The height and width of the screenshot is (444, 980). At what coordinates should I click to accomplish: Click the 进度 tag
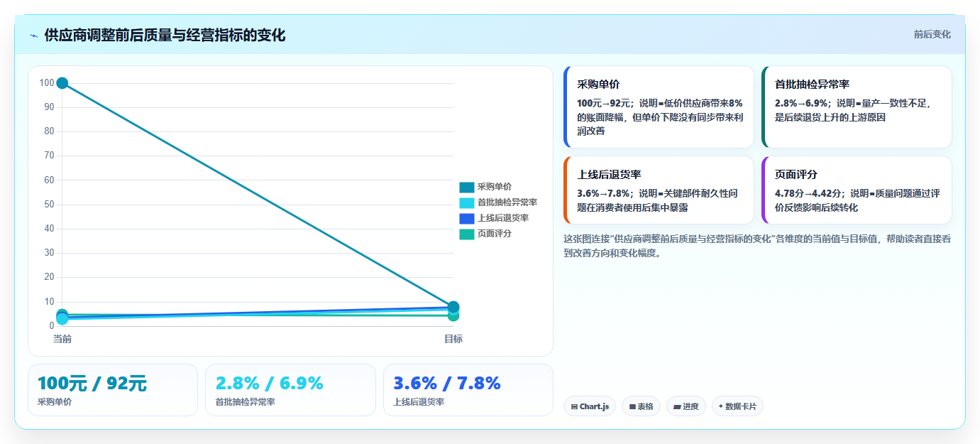pyautogui.click(x=686, y=406)
